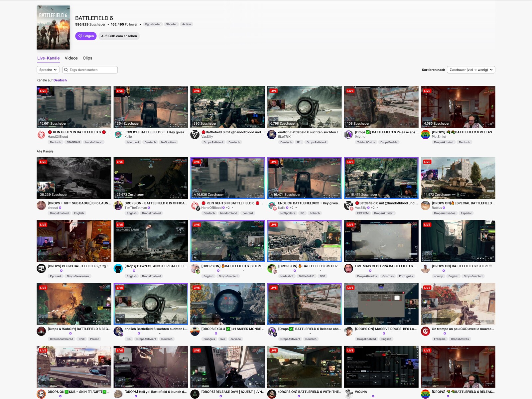Click the SPANDAU tag
Screen dimensions: 532x399
coord(73,142)
